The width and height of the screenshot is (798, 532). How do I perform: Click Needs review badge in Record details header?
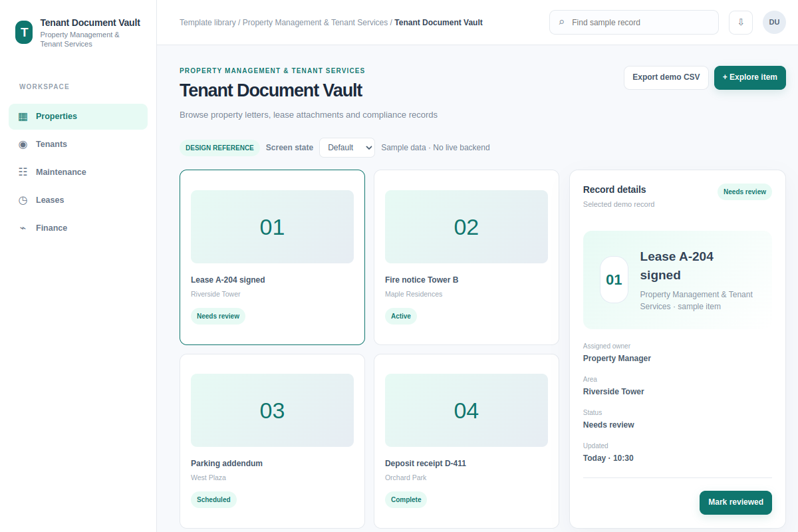(x=745, y=192)
